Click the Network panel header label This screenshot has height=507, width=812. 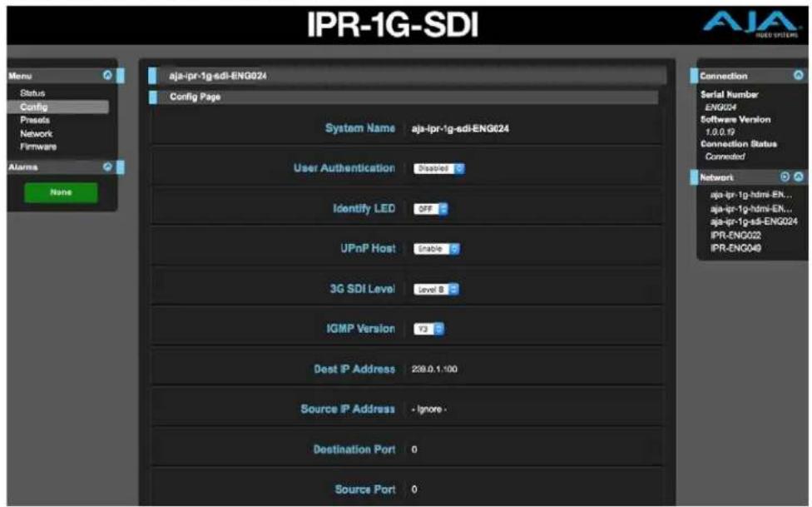tap(716, 177)
